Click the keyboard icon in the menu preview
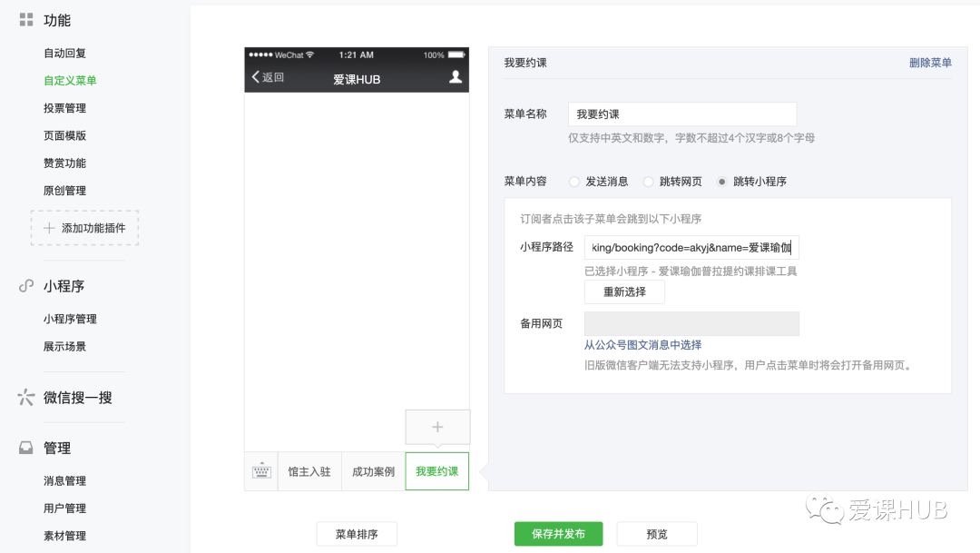 pyautogui.click(x=260, y=470)
